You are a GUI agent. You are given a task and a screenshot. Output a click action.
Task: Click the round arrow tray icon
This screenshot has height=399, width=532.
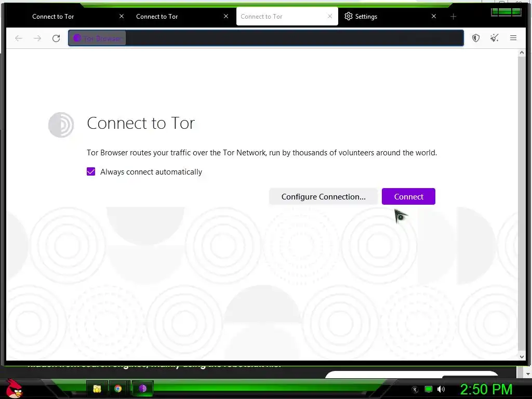(415, 390)
